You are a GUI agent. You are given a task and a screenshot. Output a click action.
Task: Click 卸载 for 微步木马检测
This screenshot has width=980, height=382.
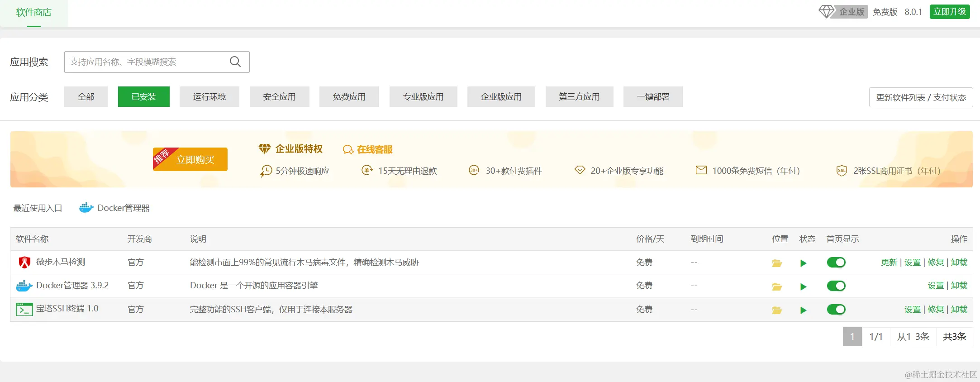[x=959, y=263]
